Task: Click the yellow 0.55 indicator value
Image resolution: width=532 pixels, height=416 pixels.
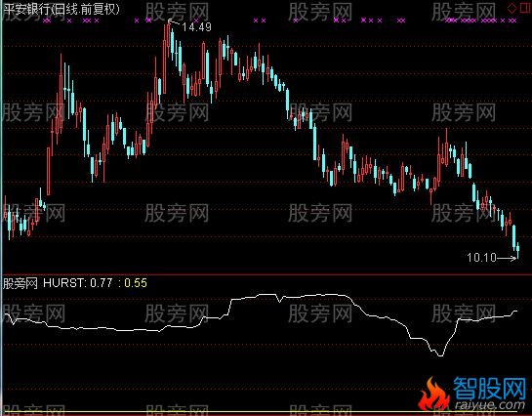Action: [x=136, y=282]
